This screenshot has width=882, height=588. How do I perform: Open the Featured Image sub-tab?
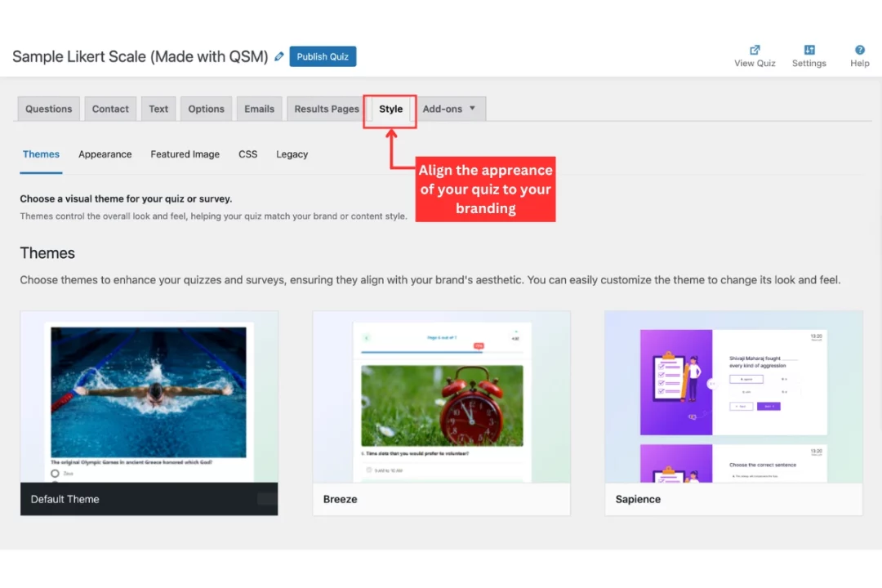click(185, 154)
